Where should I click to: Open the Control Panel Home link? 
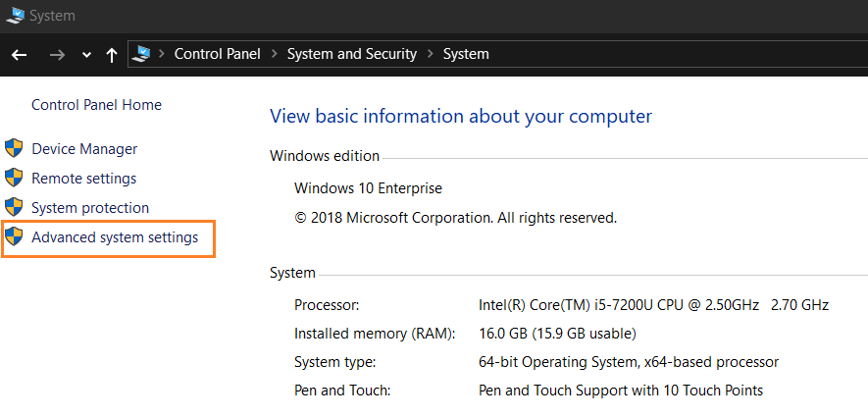(96, 105)
